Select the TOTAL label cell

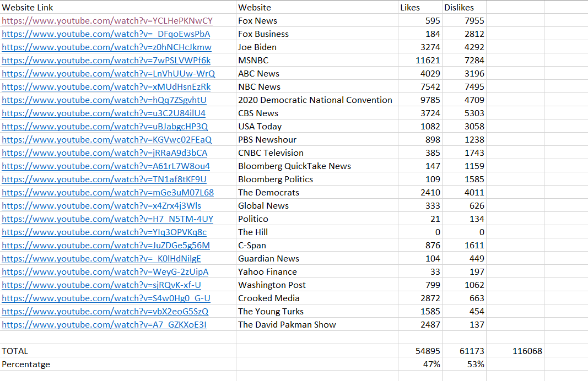point(118,351)
